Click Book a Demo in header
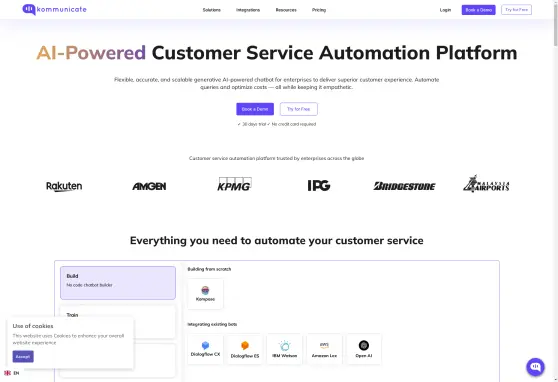The image size is (558, 382). pos(478,10)
